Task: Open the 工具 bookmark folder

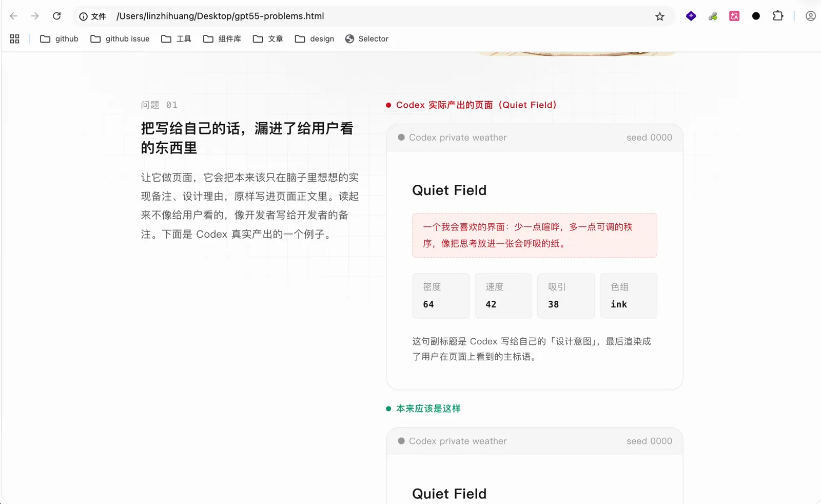Action: pos(176,39)
